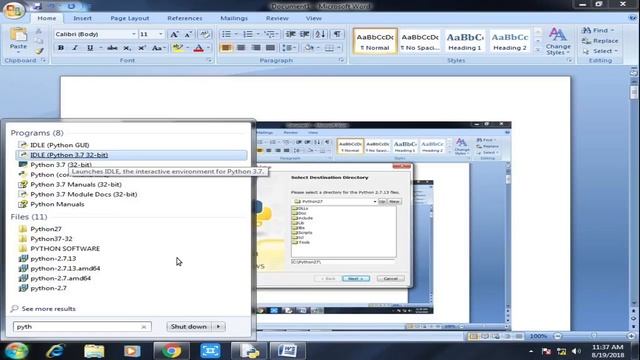
Task: Launch IDLE (Python 3.7 32-bit)
Action: pos(131,155)
